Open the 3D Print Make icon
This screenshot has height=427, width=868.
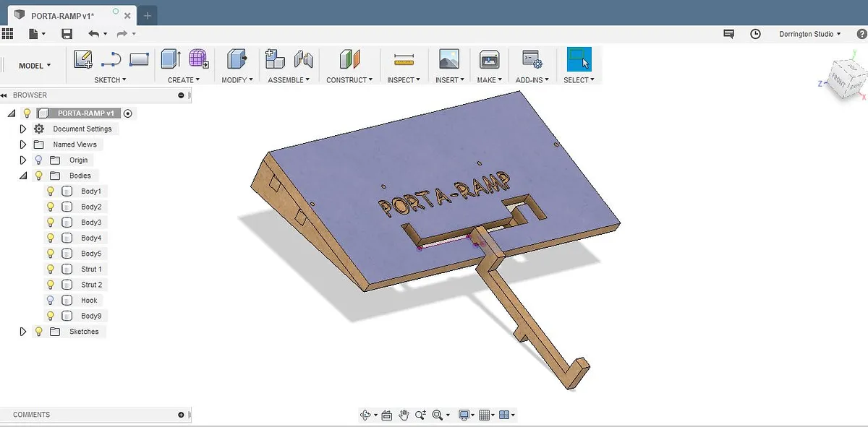tap(490, 59)
